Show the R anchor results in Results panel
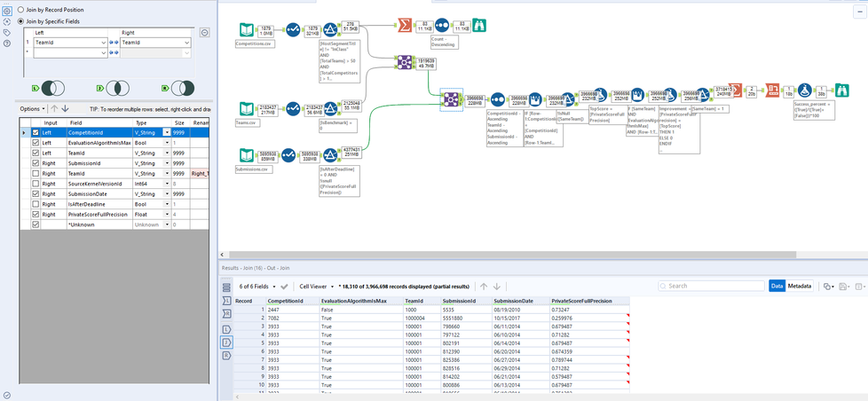868x401 pixels. (225, 356)
